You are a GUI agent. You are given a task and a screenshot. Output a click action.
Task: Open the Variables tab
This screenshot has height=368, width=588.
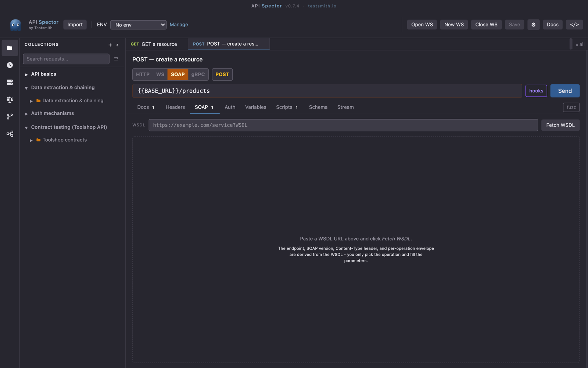point(256,107)
